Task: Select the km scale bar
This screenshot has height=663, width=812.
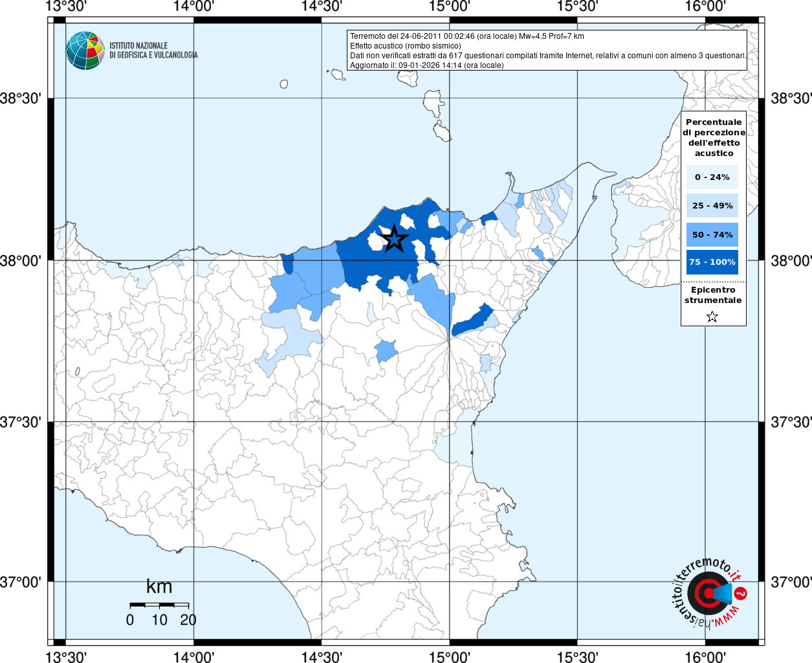Action: (x=159, y=605)
